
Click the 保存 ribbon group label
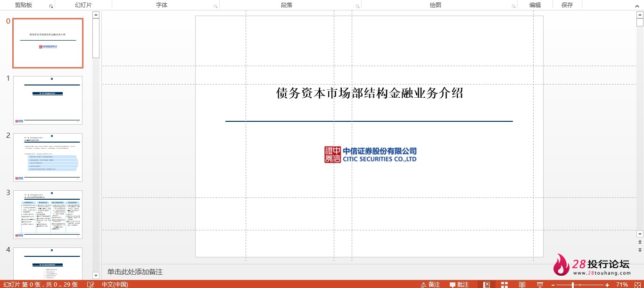567,5
